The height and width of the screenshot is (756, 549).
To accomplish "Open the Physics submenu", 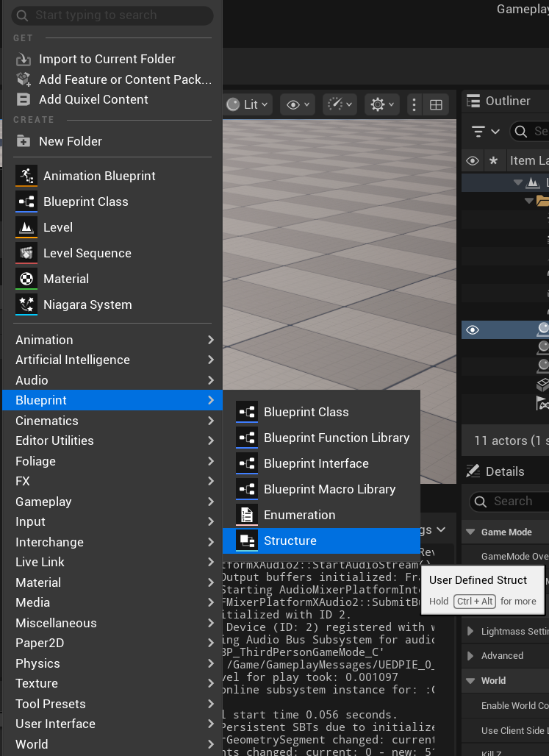I will 112,663.
